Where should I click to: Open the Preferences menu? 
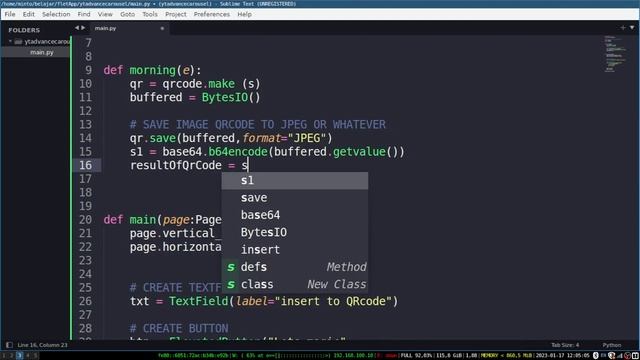click(x=211, y=14)
